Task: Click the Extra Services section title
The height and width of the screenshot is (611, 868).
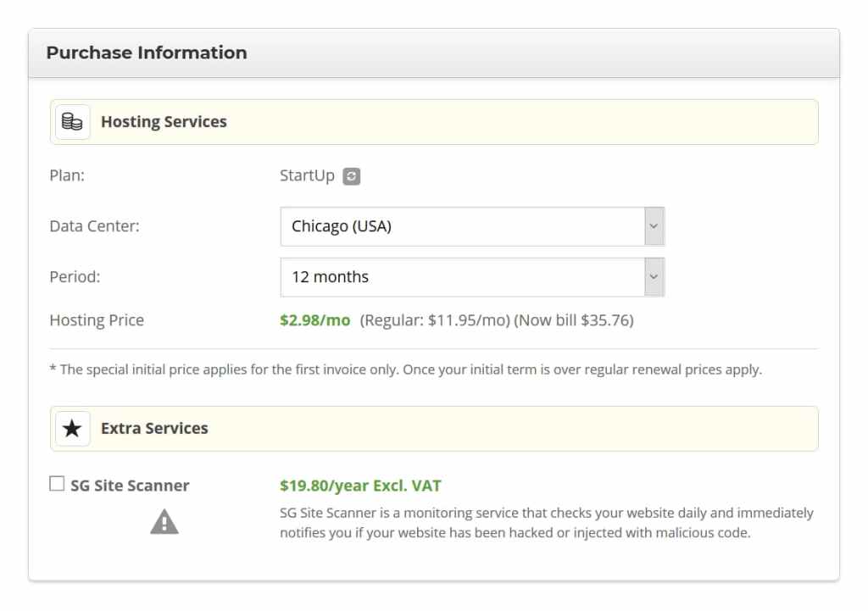Action: pos(154,429)
